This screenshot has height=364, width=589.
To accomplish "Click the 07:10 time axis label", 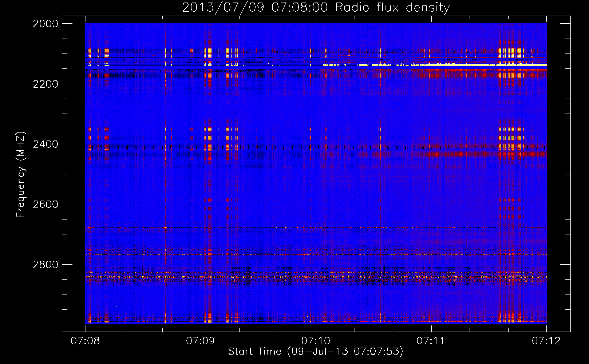I will pyautogui.click(x=316, y=341).
